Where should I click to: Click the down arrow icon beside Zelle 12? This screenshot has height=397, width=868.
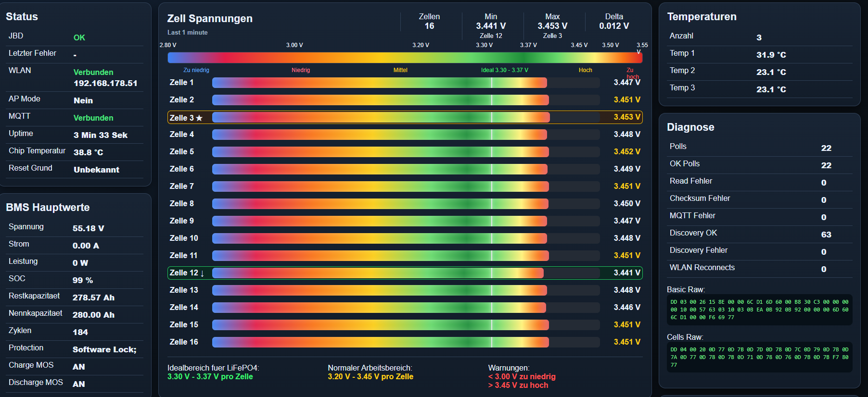point(202,273)
